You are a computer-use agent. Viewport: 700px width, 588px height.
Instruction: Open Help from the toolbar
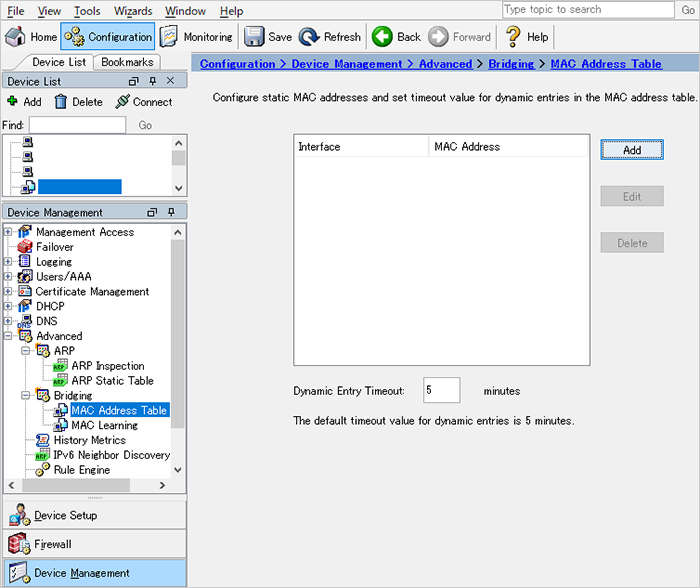(513, 37)
